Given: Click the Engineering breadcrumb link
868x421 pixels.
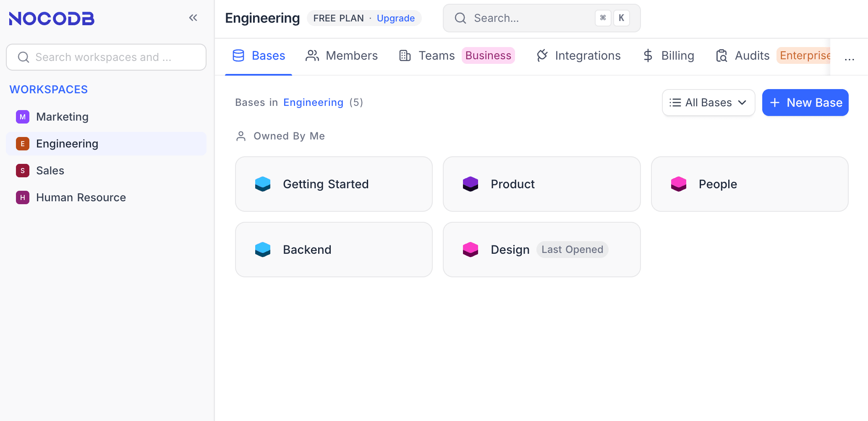Looking at the screenshot, I should (x=313, y=103).
